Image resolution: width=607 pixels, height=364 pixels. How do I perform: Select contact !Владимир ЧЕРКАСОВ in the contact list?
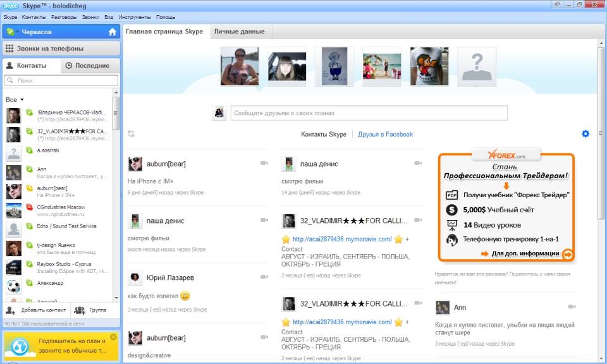pos(58,116)
